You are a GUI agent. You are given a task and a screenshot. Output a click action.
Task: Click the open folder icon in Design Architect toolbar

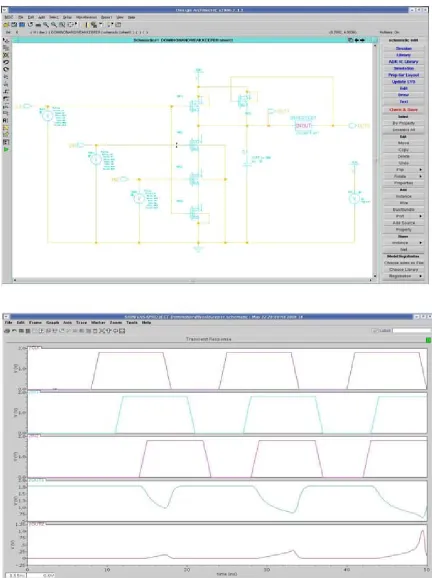[6, 25]
